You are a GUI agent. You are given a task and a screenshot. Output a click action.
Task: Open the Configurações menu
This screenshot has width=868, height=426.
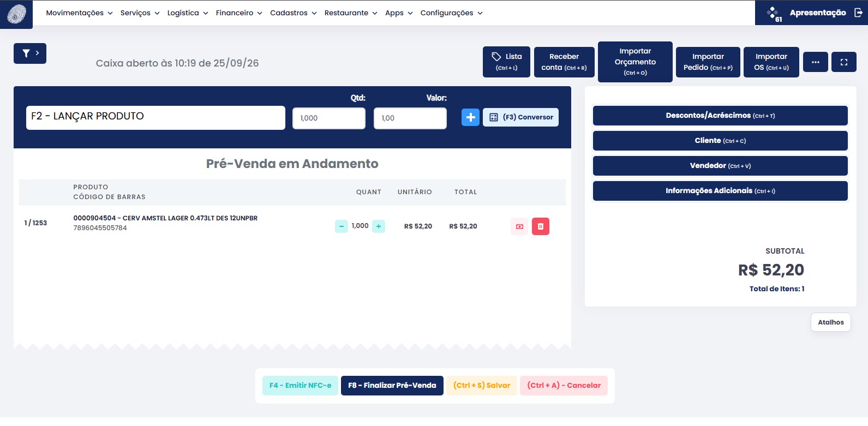pos(451,13)
